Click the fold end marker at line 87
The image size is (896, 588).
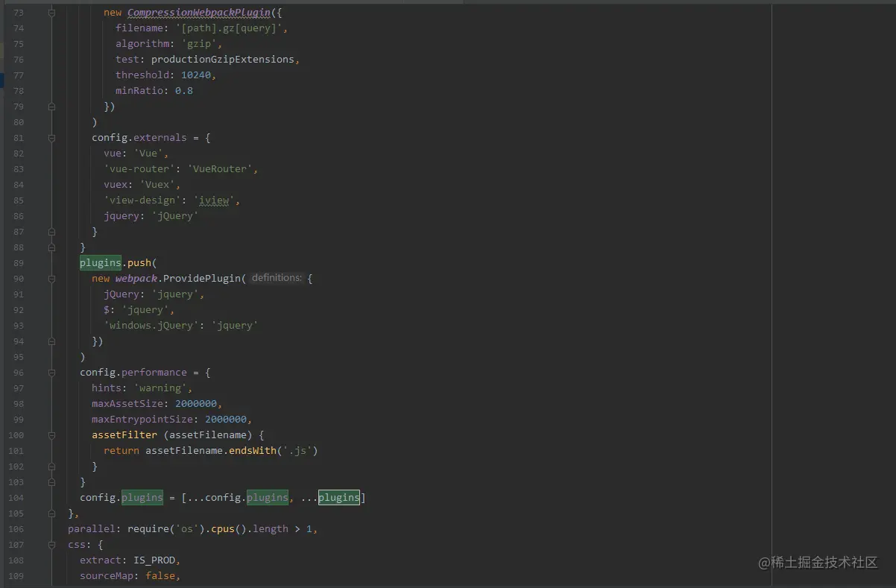[x=51, y=231]
